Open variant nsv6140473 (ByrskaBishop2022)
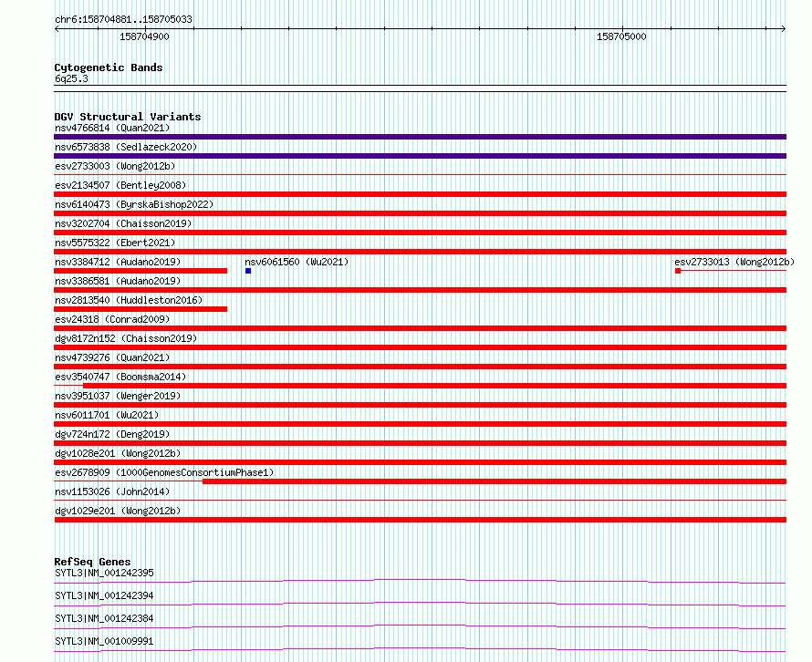 point(134,204)
